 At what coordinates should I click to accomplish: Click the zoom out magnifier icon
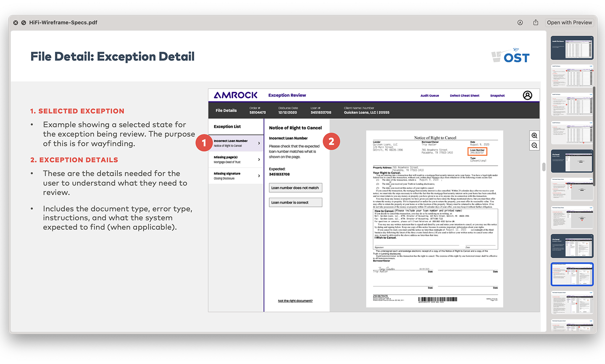click(534, 146)
